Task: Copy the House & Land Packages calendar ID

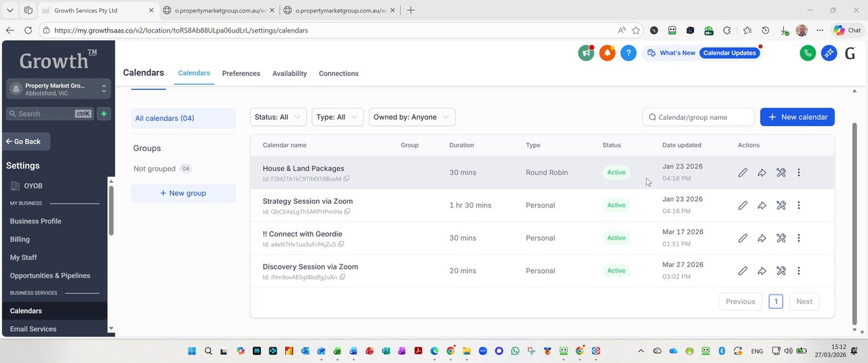Action: pos(347,179)
